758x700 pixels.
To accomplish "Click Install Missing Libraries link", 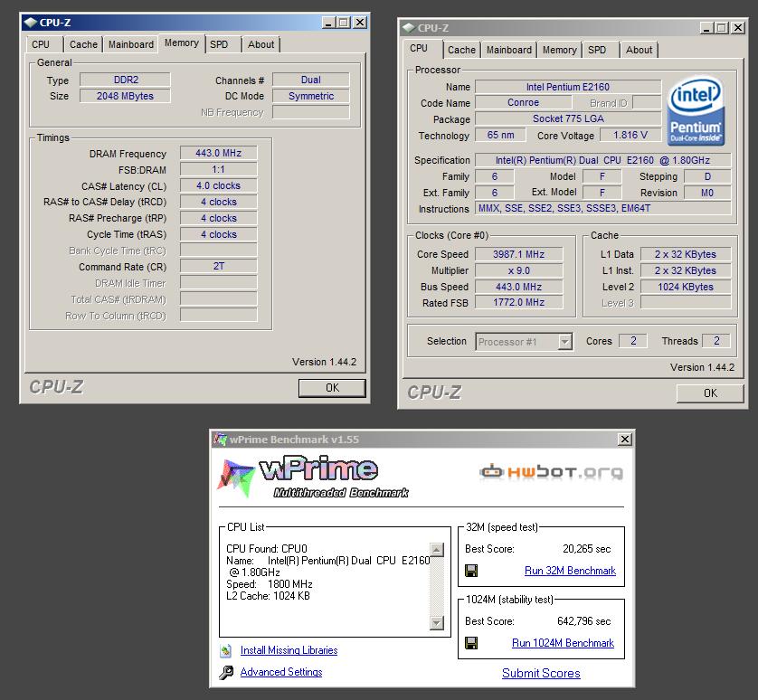I will [289, 650].
